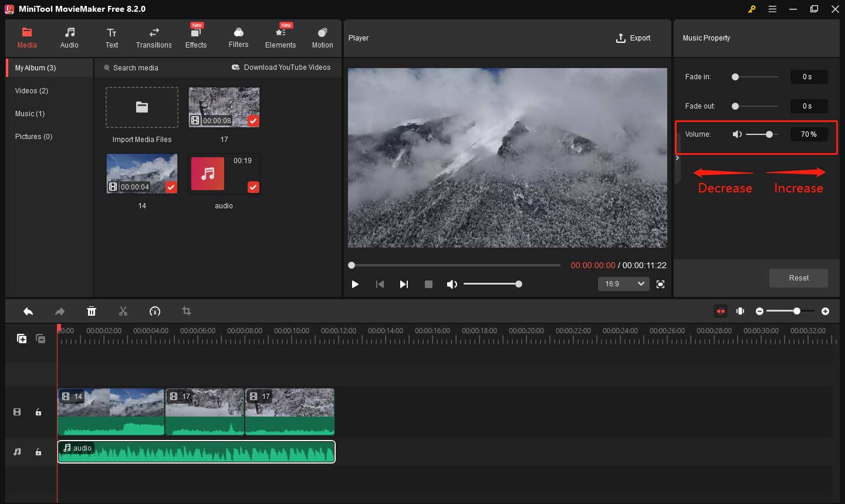Click the Reset button
845x504 pixels.
pyautogui.click(x=799, y=278)
